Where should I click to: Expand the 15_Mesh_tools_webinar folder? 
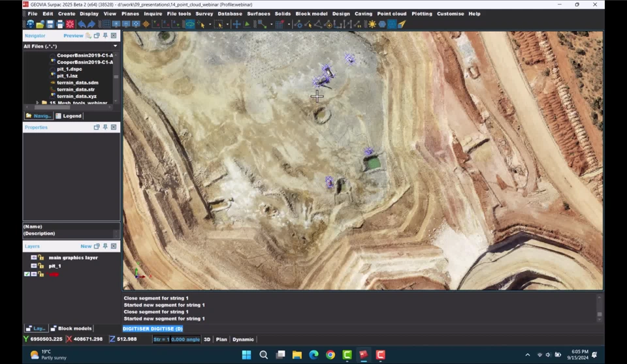(x=37, y=103)
